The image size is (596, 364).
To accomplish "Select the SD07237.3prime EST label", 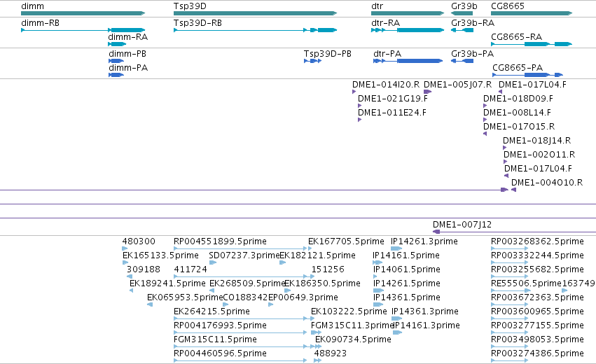I will 244,255.
